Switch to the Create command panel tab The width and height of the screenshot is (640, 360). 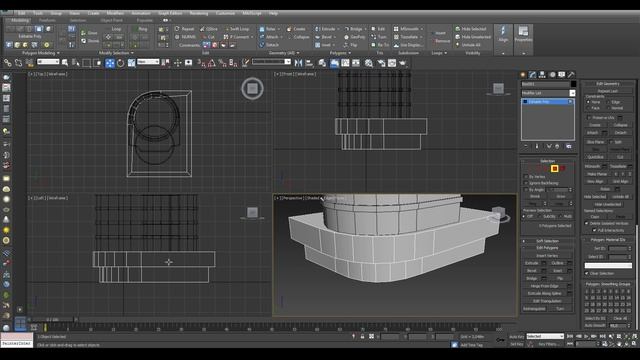[x=523, y=74]
